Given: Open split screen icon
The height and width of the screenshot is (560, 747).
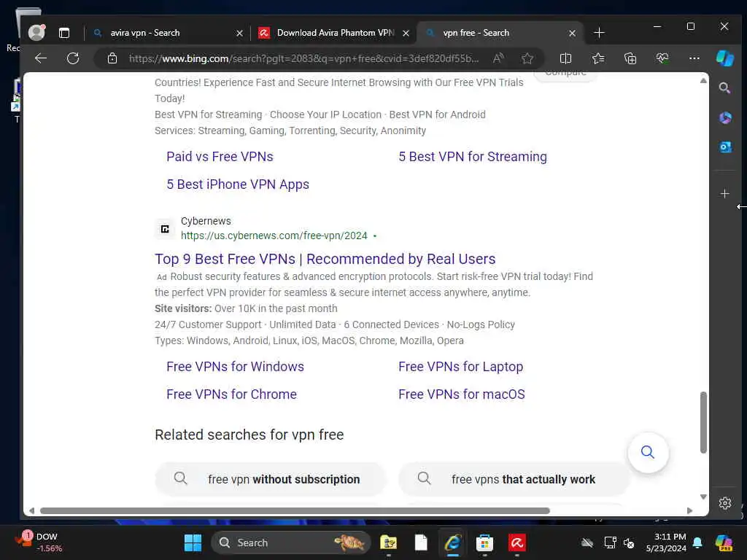Looking at the screenshot, I should [565, 58].
